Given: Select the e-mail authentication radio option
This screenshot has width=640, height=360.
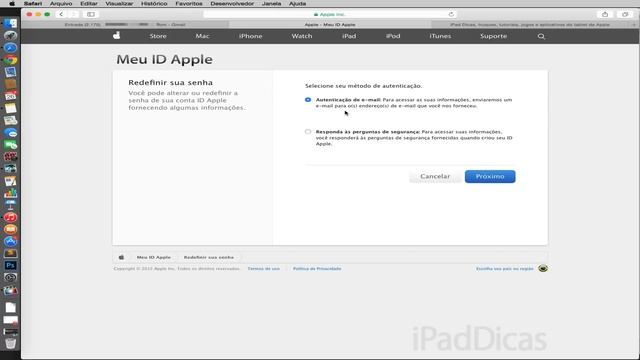Looking at the screenshot, I should [308, 100].
